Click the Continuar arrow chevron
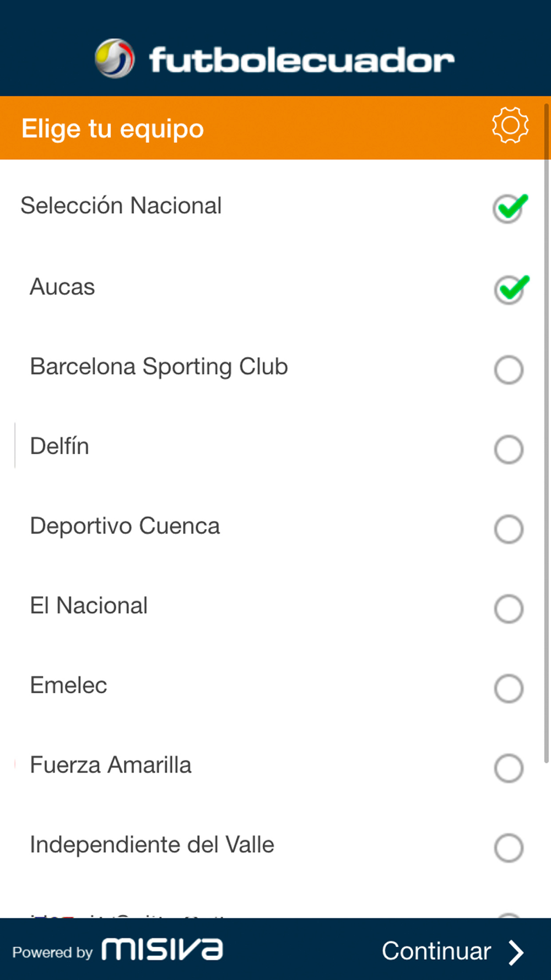The width and height of the screenshot is (551, 980). pyautogui.click(x=516, y=952)
